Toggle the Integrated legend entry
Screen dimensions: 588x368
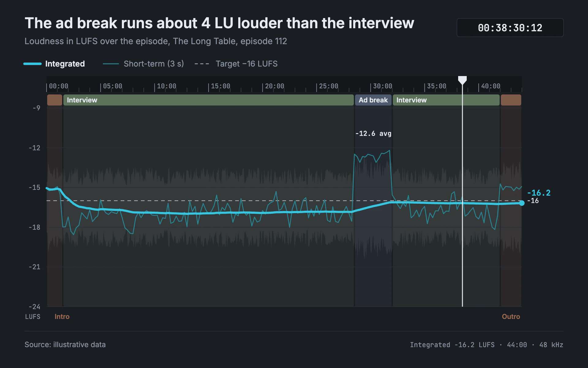pyautogui.click(x=54, y=64)
